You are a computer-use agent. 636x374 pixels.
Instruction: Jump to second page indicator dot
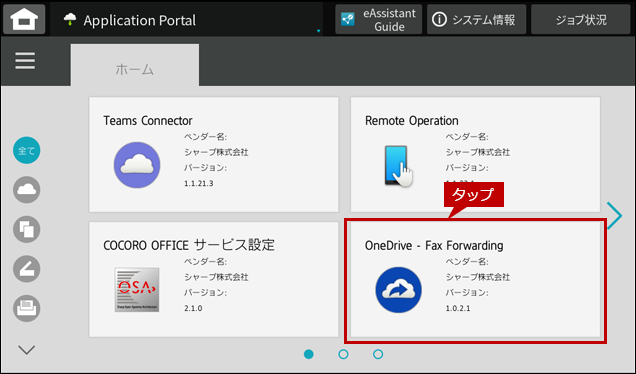[x=343, y=354]
